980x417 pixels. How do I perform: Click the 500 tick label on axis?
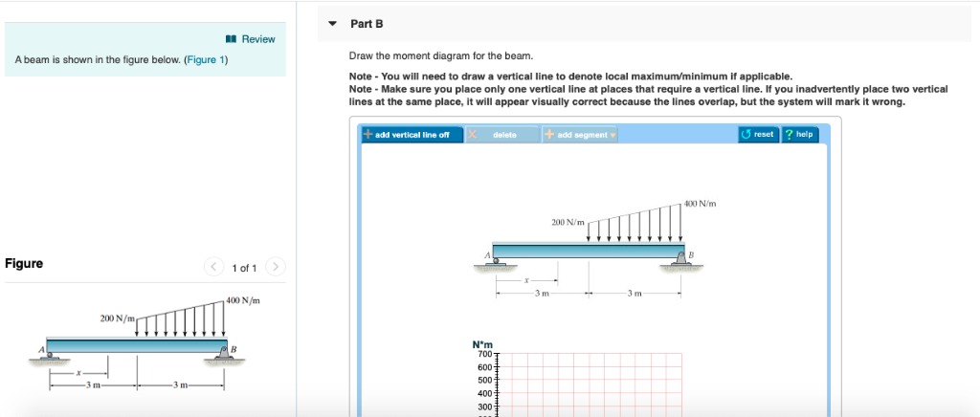tap(485, 380)
